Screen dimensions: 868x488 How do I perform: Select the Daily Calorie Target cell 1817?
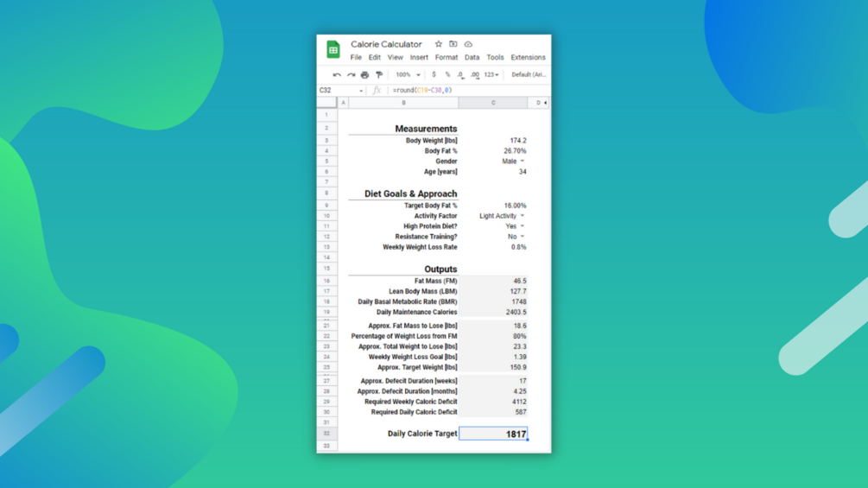tap(493, 434)
